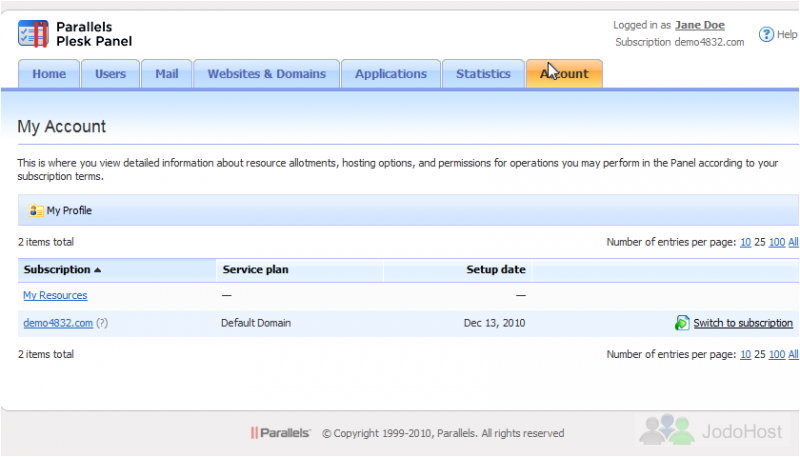Click the Parallels Plesk Panel logo icon
Viewport: 800px width, 457px height.
33,34
